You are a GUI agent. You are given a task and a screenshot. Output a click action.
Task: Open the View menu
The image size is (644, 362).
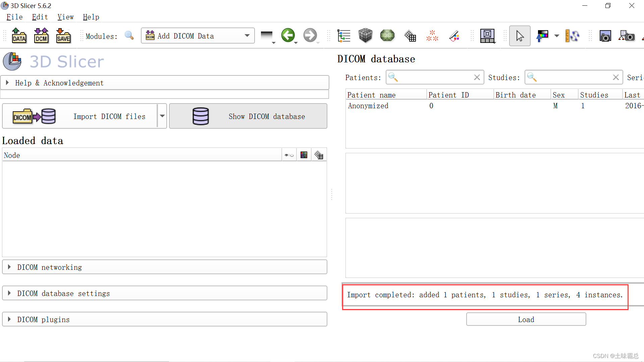65,17
